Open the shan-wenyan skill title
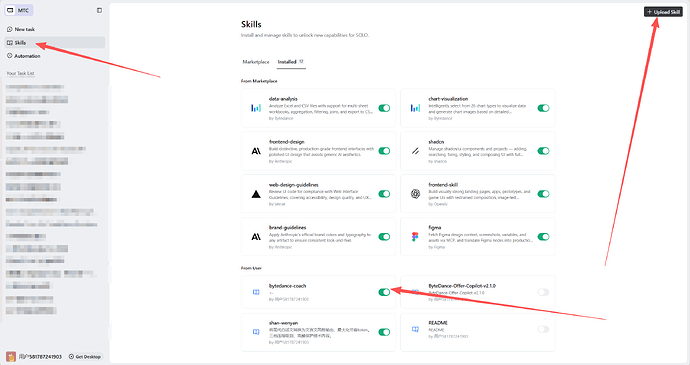Screen dimensions: 690x365 pyautogui.click(x=283, y=323)
